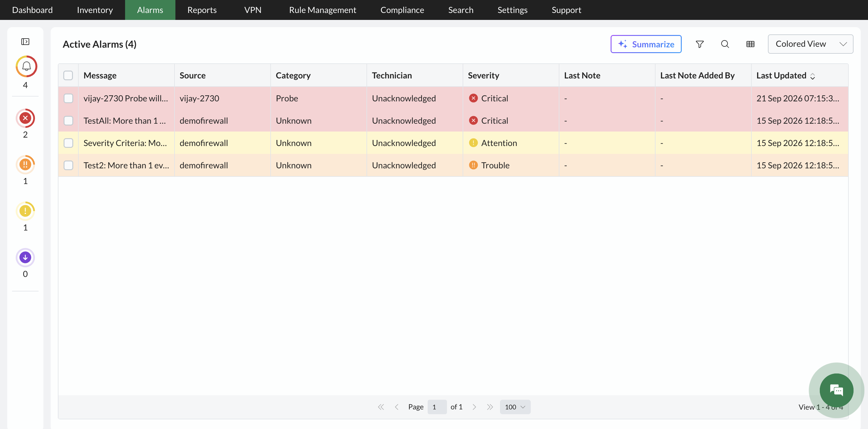Open the column chooser grid icon
The width and height of the screenshot is (868, 429).
750,44
